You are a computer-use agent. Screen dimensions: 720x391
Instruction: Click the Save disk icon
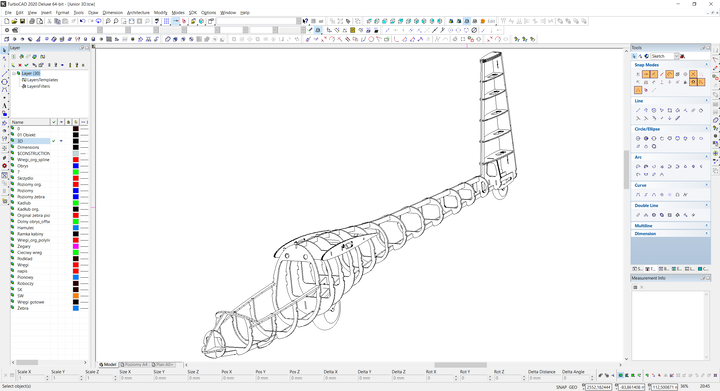coord(22,21)
